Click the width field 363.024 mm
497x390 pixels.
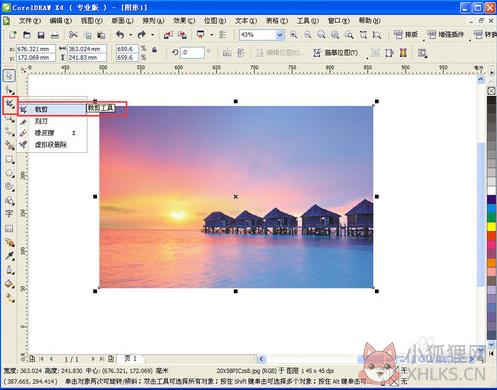click(x=87, y=49)
